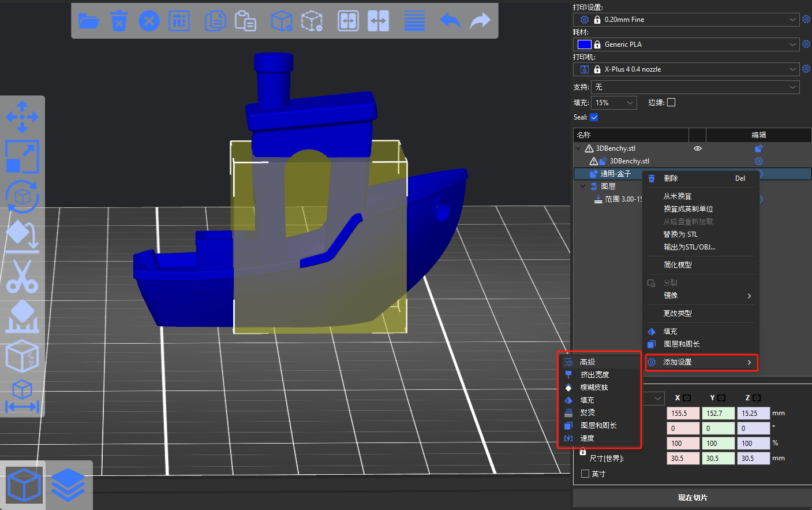The width and height of the screenshot is (812, 510).
Task: Click add-part edit icon on top 3DBenchy.stl row
Action: [759, 148]
